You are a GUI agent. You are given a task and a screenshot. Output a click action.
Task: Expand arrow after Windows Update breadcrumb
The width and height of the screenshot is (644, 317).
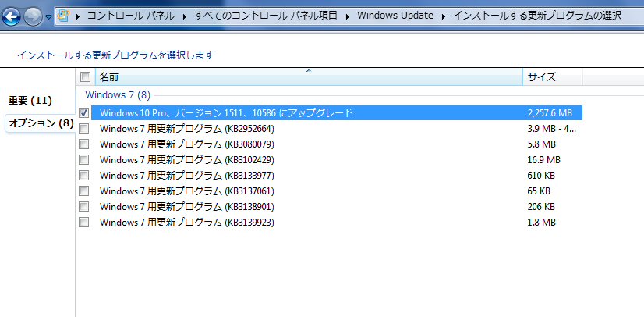point(443,16)
